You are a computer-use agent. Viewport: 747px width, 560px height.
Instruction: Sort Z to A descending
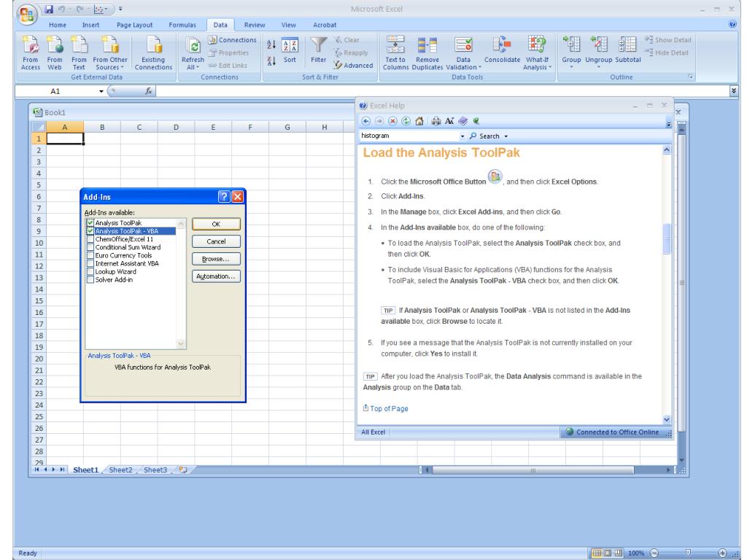point(271,61)
